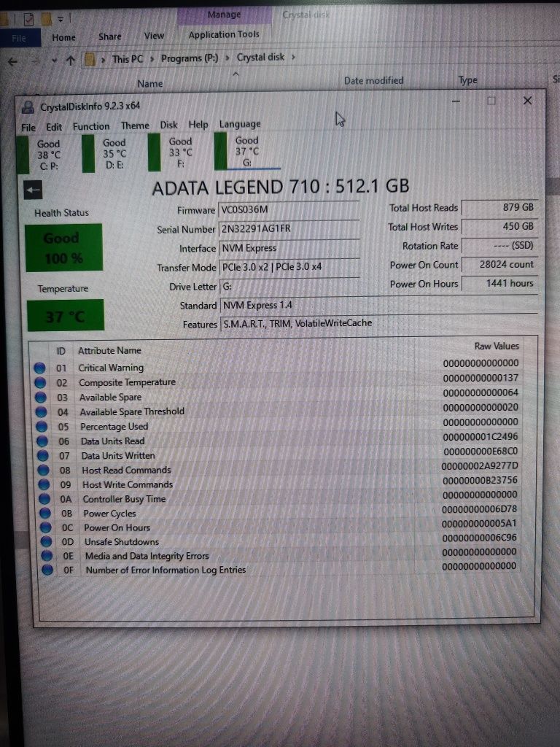Select the C: P: disk tab

[39, 155]
